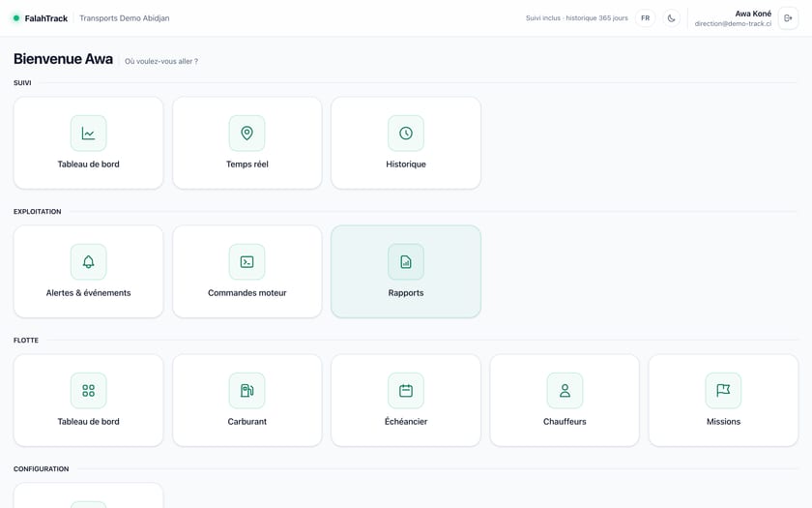
Task: Click the green FalahTrack status dot
Action: point(16,18)
